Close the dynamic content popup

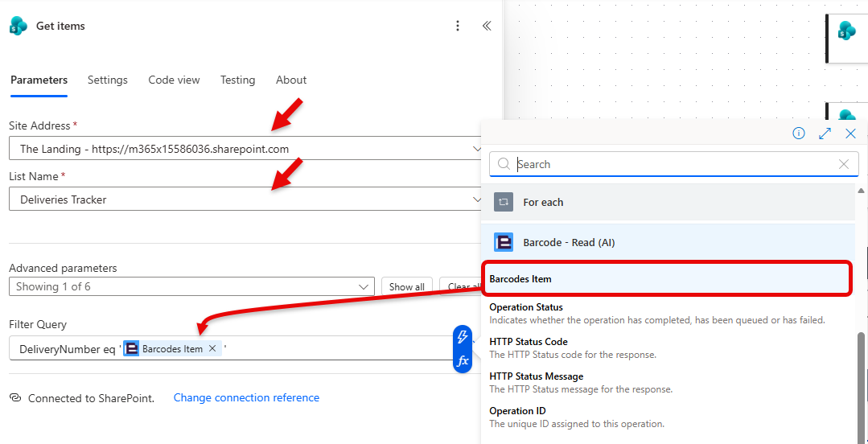tap(851, 134)
